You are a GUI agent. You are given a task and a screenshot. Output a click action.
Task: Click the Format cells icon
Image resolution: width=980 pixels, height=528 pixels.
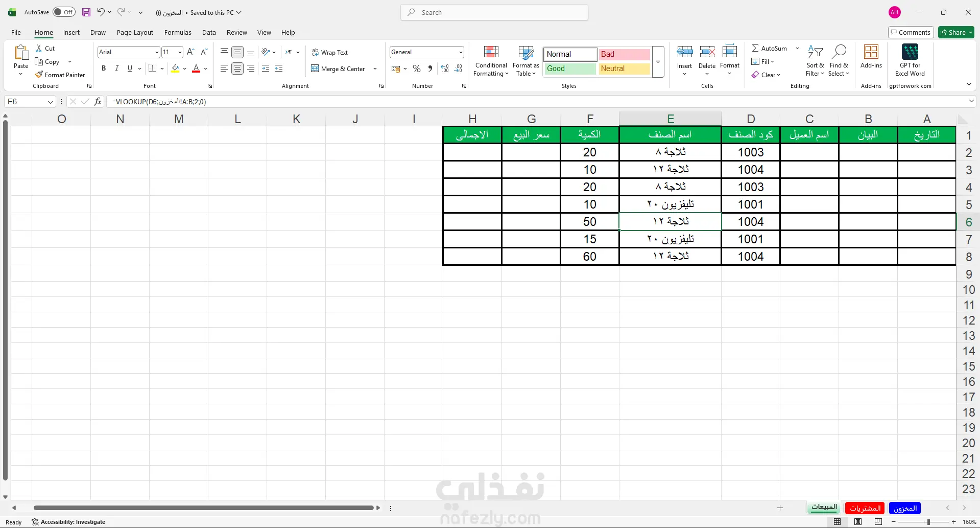[730, 52]
